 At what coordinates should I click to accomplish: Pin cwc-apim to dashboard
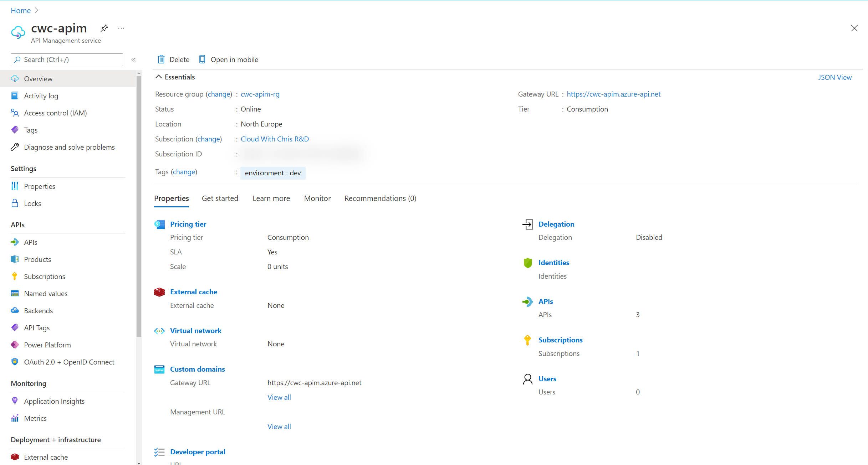(x=104, y=28)
